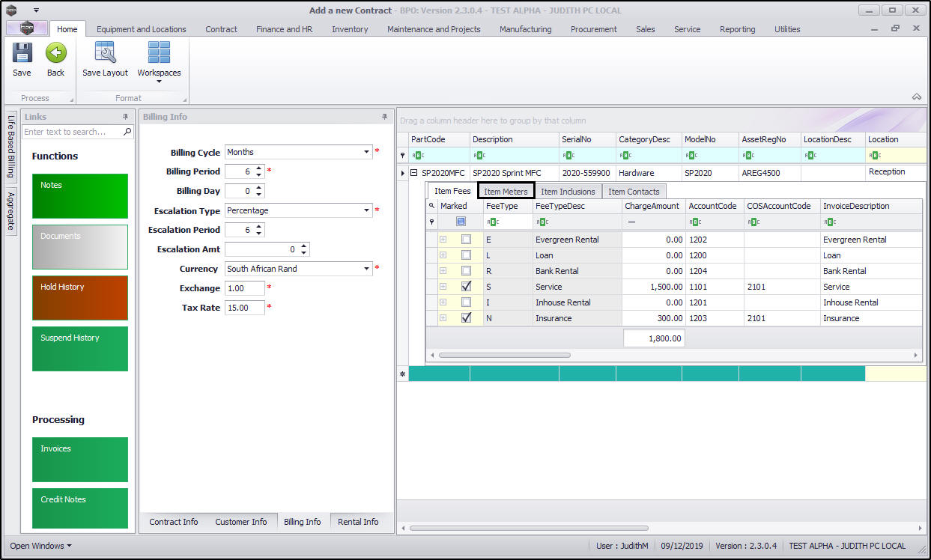Uncheck the Service fee marked checkbox
Viewport: 931px width, 560px height.
pos(466,287)
